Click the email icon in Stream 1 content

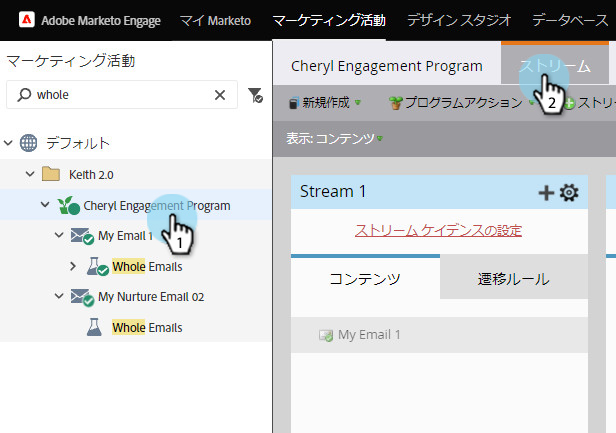326,335
